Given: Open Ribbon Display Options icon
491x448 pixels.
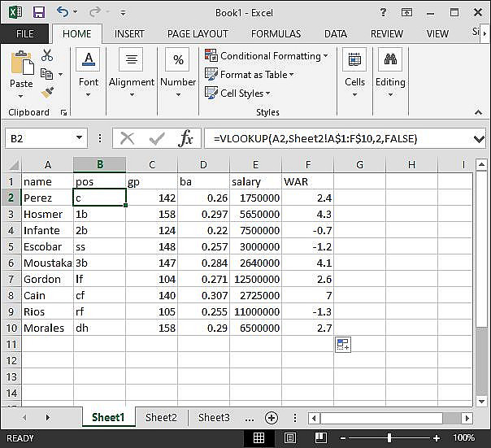Looking at the screenshot, I should coord(406,12).
